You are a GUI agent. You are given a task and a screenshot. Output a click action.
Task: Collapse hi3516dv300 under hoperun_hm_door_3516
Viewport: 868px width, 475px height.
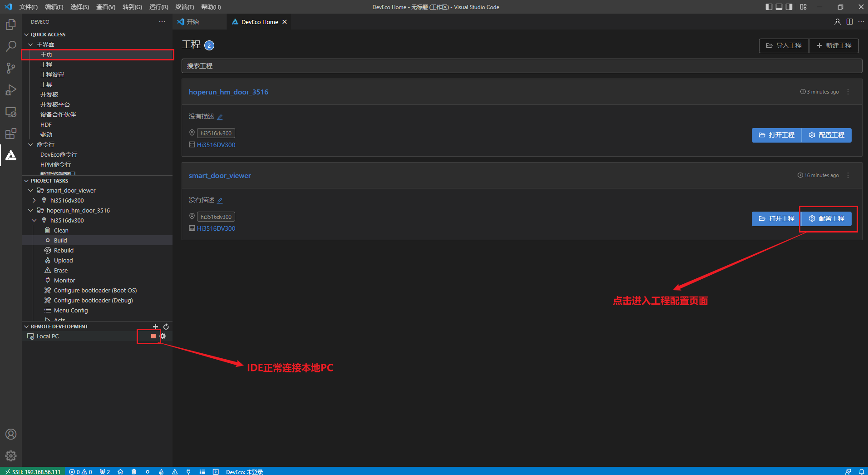(34, 220)
